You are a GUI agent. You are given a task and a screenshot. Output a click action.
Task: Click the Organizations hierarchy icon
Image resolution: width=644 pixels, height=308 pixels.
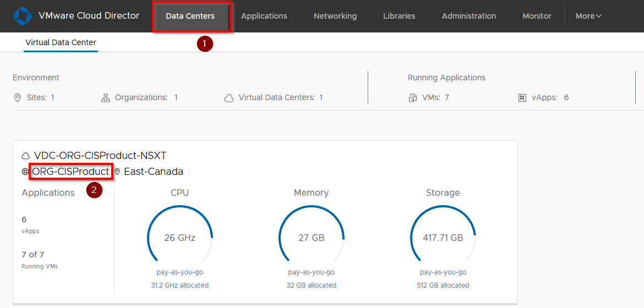point(106,98)
